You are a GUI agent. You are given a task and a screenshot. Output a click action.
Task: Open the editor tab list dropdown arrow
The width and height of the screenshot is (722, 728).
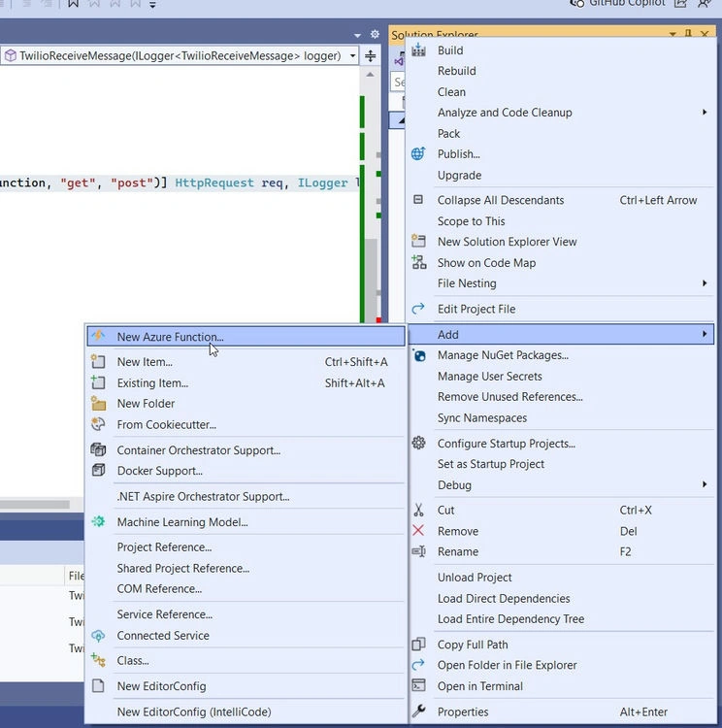click(357, 35)
